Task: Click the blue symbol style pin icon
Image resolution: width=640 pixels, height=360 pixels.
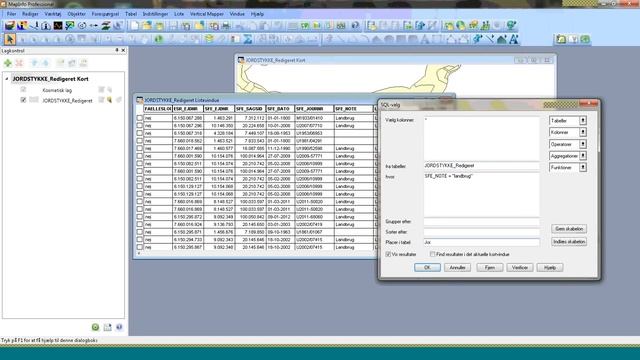Action: pos(478,39)
